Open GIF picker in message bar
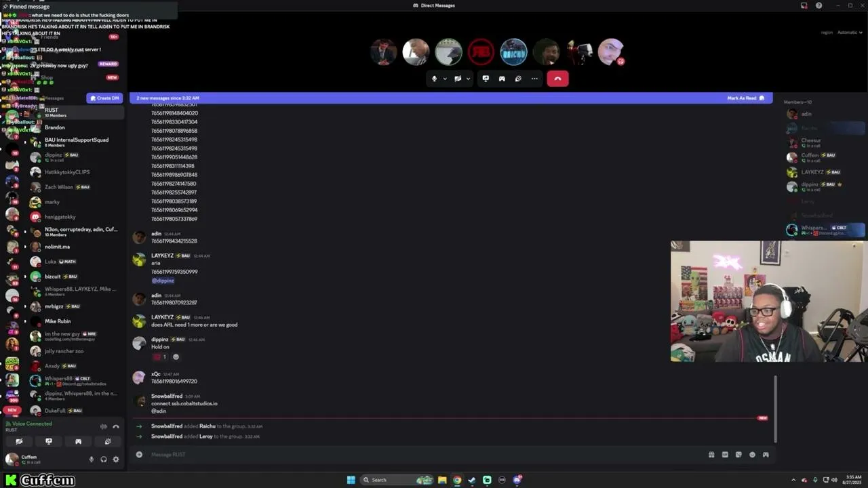Image resolution: width=868 pixels, height=488 pixels. (725, 455)
